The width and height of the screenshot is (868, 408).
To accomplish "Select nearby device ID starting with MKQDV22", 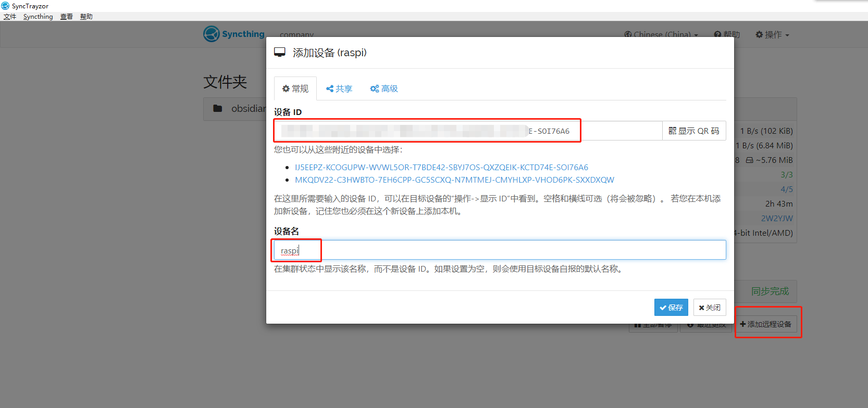I will [x=454, y=180].
